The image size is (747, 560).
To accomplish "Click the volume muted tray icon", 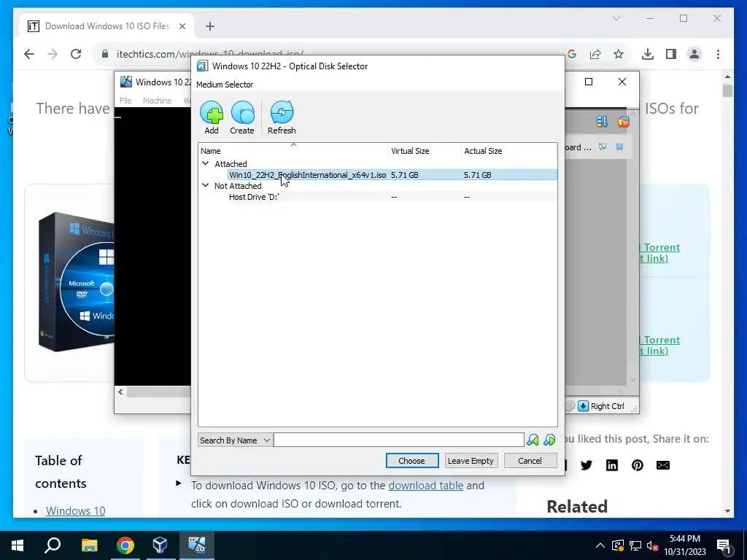I will [x=653, y=545].
